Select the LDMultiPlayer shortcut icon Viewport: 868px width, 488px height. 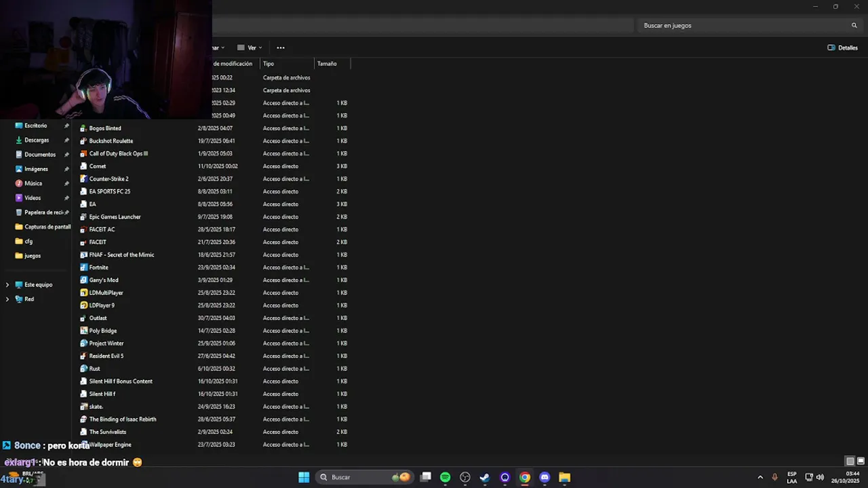click(83, 293)
